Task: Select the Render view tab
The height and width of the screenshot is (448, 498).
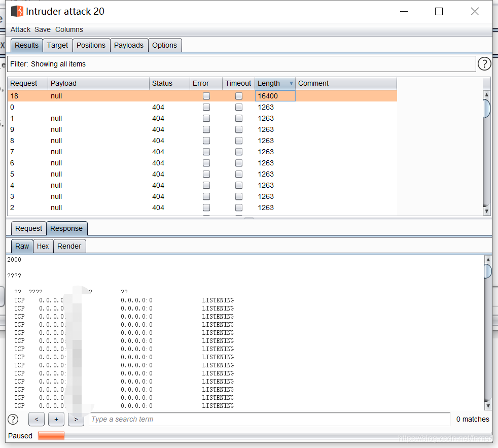Action: pos(69,246)
